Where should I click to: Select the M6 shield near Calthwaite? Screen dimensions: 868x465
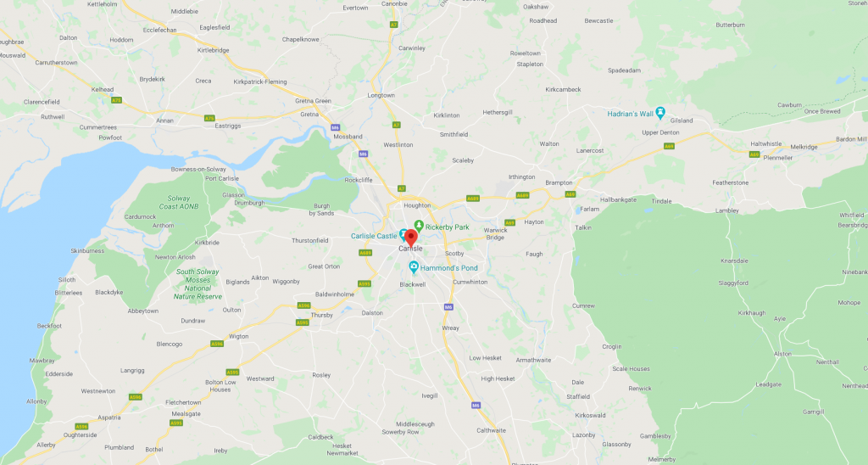click(x=476, y=405)
